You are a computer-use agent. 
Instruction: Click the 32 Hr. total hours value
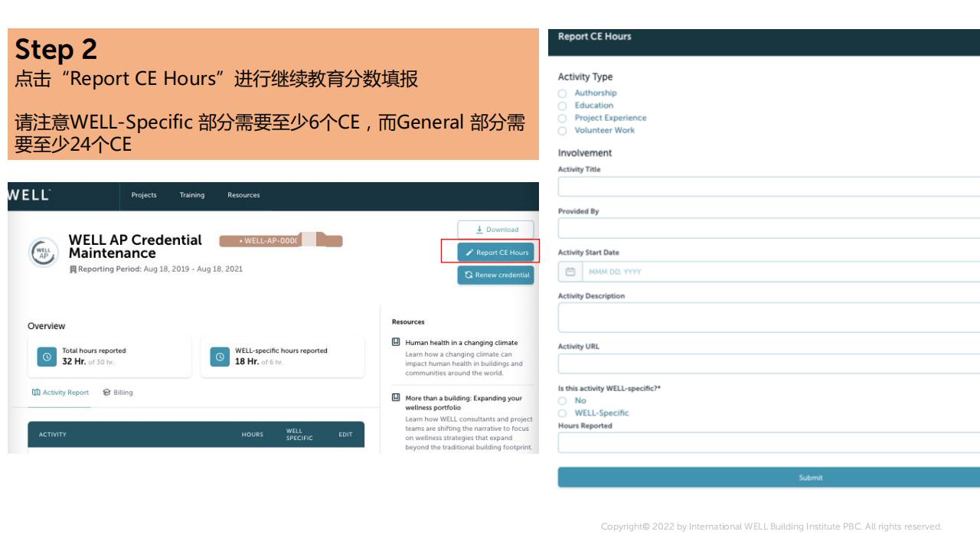[x=73, y=361]
